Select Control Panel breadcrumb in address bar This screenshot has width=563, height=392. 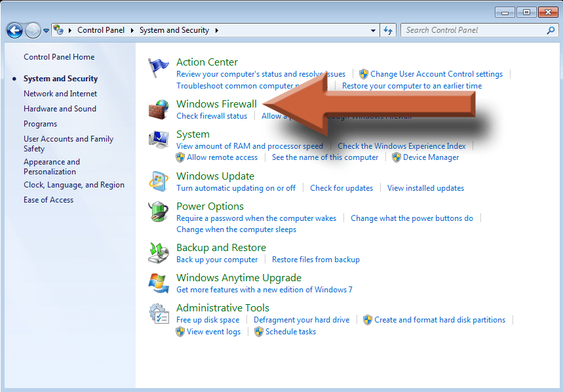101,30
